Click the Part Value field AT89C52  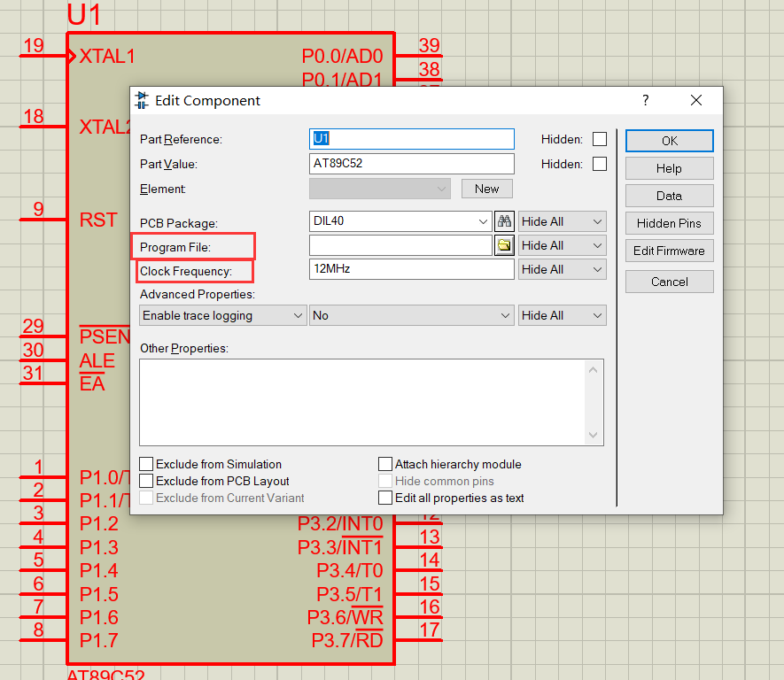coord(412,164)
